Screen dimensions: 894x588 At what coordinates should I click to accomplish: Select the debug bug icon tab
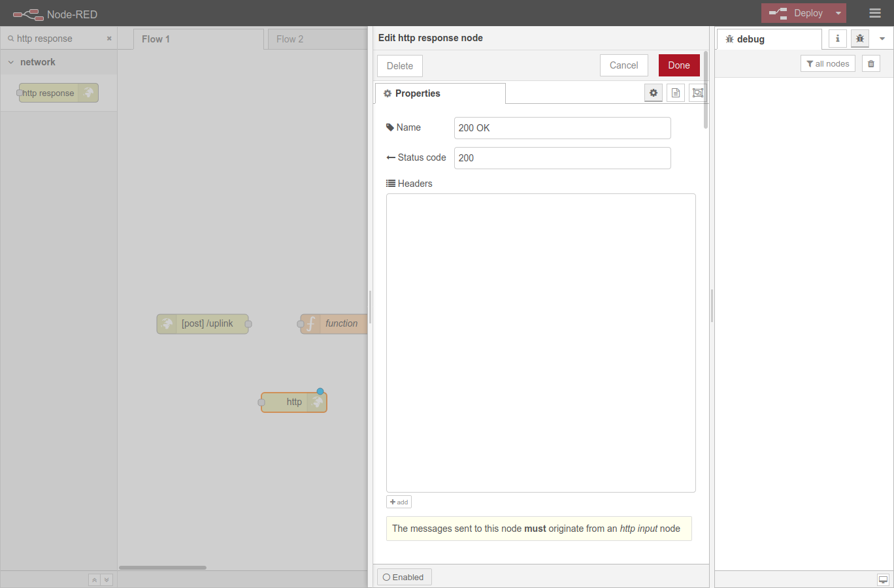tap(859, 38)
